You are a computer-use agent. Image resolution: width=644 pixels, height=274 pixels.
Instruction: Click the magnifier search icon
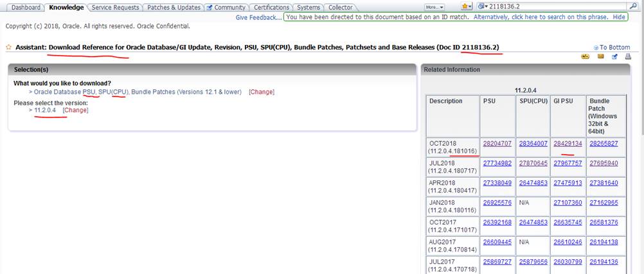(632, 6)
